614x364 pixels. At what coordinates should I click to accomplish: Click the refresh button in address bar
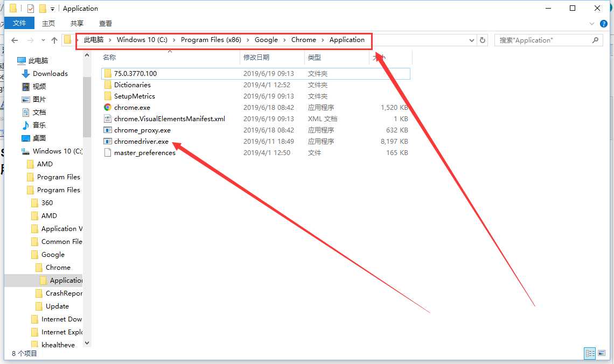pos(483,40)
